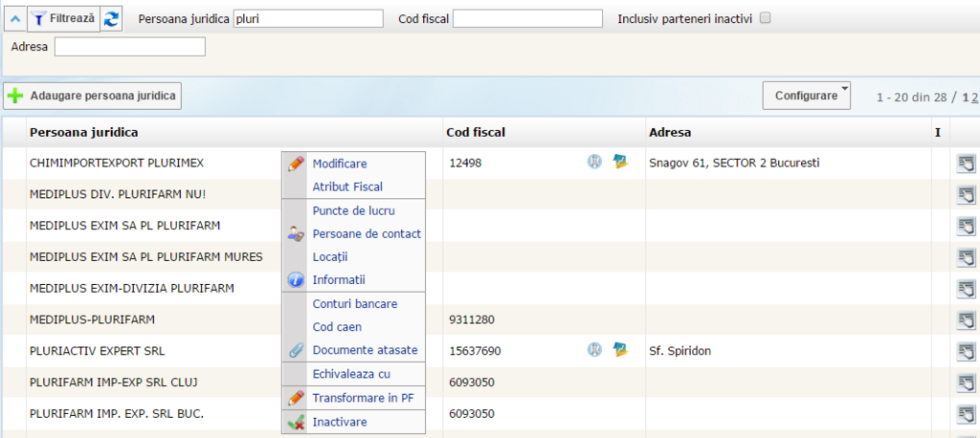This screenshot has width=980, height=438.
Task: Focus the Cod fiscal input field
Action: tap(527, 18)
